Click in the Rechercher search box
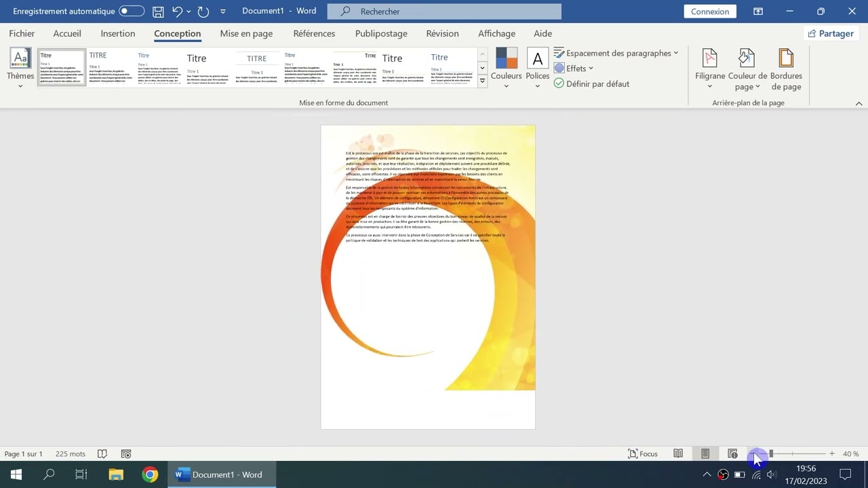The height and width of the screenshot is (488, 868). (444, 12)
